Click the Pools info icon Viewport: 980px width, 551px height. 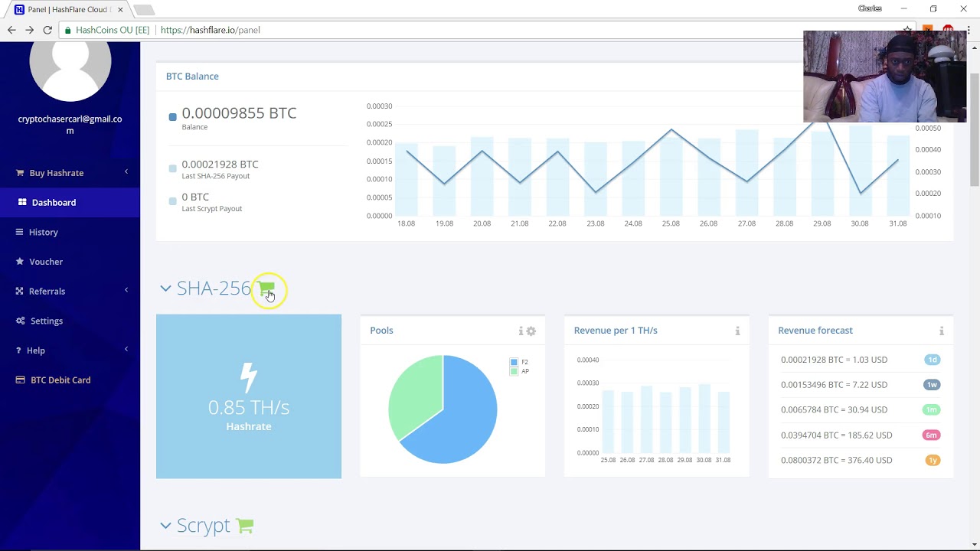point(521,331)
